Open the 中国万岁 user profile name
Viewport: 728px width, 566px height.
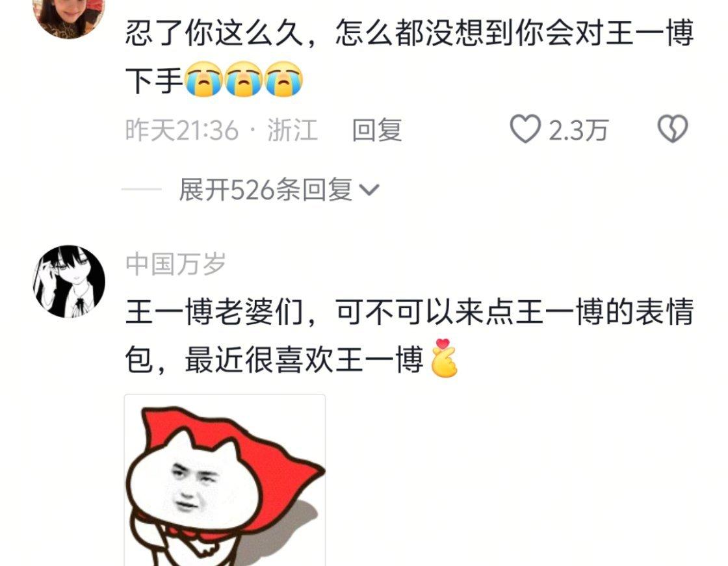point(175,264)
